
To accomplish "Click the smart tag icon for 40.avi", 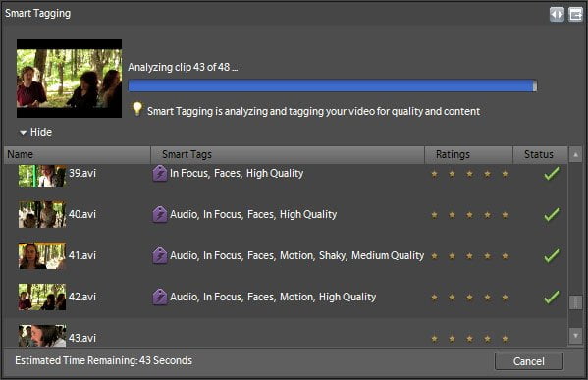I will (x=160, y=215).
